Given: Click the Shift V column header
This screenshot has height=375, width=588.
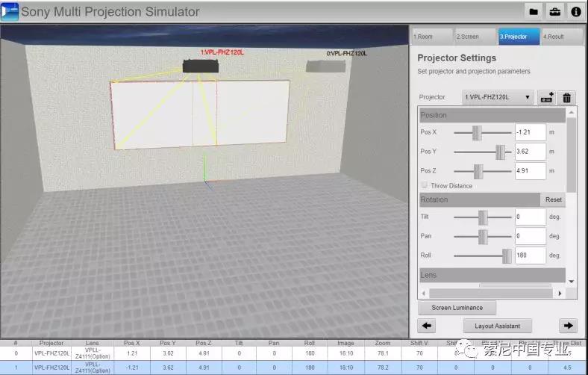Looking at the screenshot, I should (419, 343).
